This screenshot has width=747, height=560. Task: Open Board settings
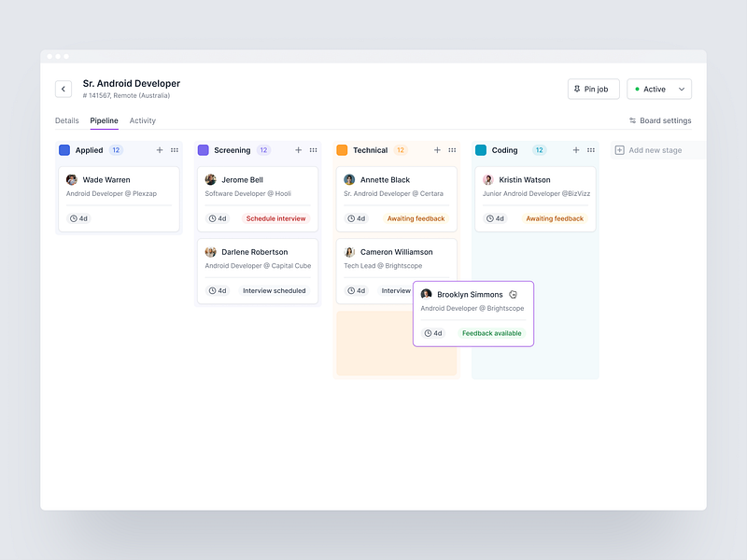tap(660, 120)
